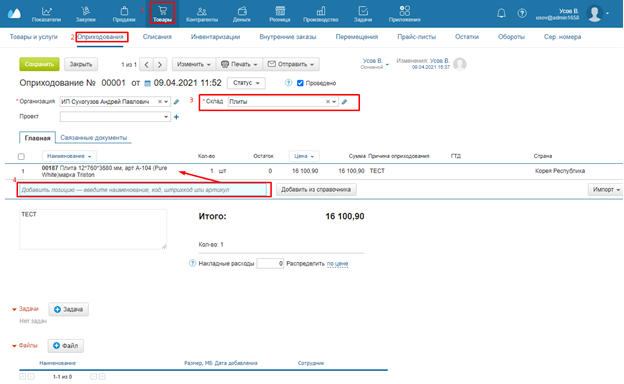Edit organization with the pencil icon
Viewport: 624px width, 384px height.
point(176,102)
